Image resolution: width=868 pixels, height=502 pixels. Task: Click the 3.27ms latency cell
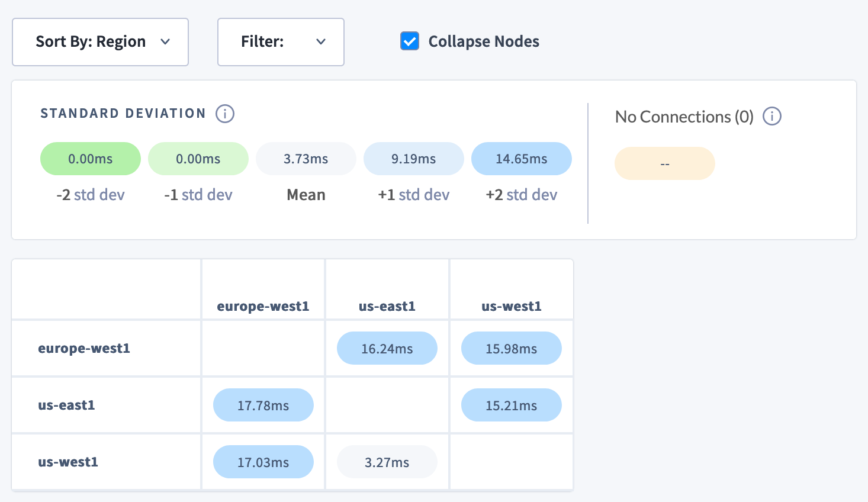(x=387, y=462)
